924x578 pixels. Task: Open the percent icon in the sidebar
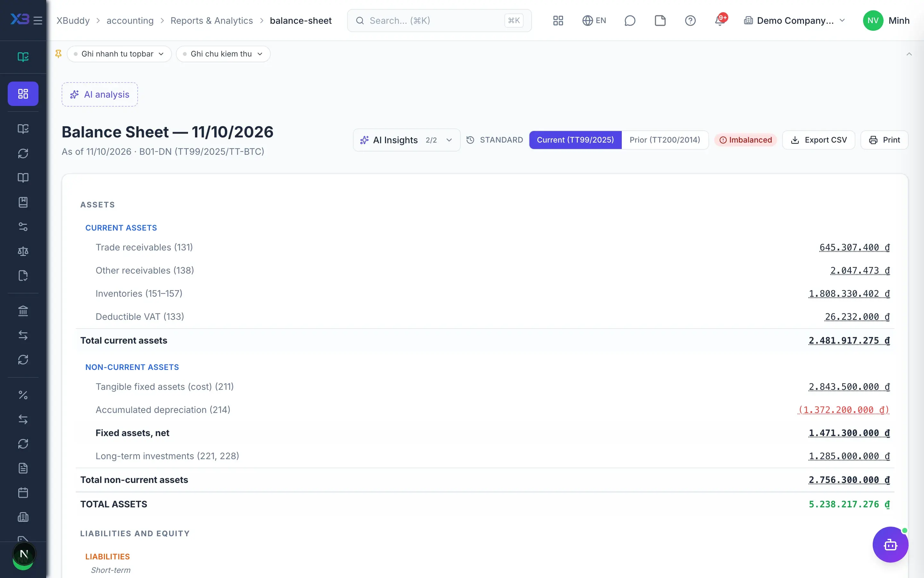point(23,395)
